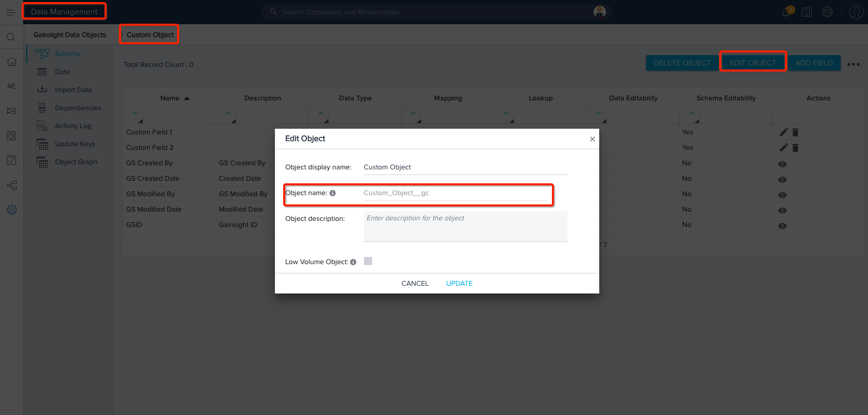
Task: Click the Data Management page title
Action: pyautogui.click(x=64, y=11)
